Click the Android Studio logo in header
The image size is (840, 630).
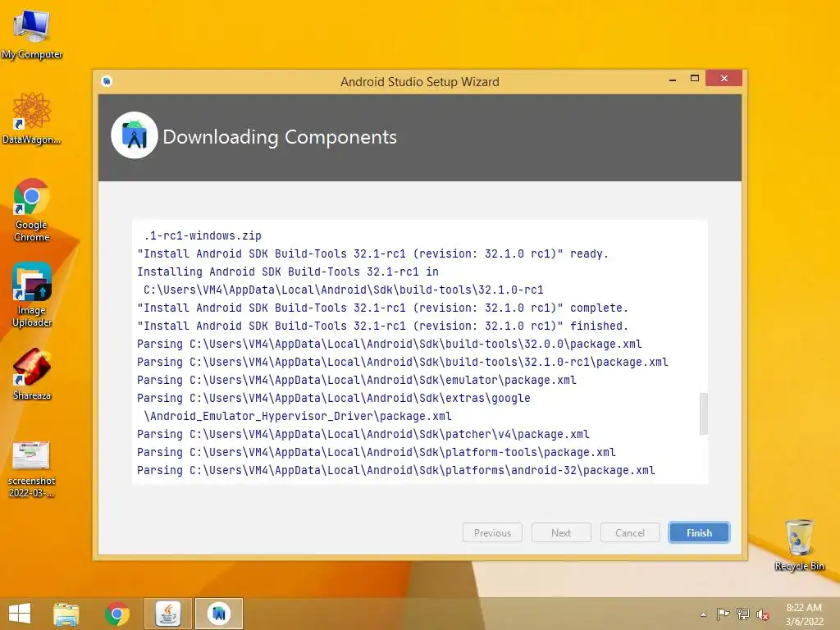135,135
